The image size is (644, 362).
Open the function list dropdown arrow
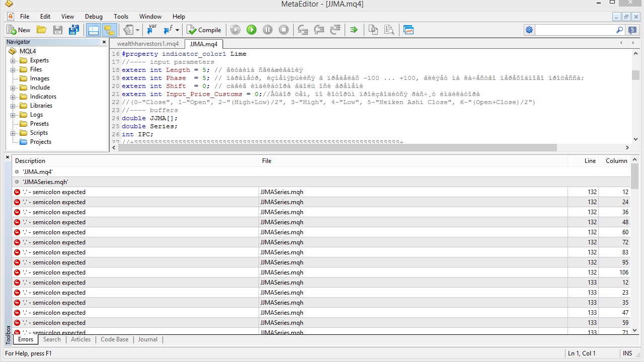coord(178,30)
